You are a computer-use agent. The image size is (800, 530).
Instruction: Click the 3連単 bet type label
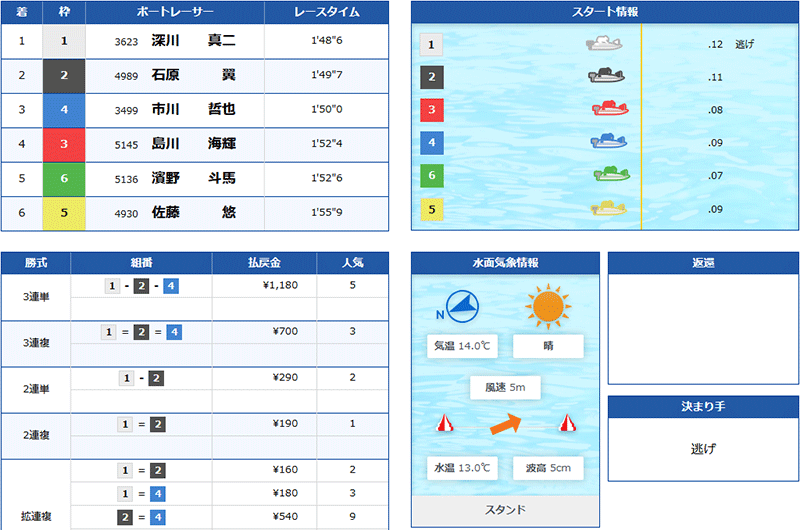click(36, 297)
